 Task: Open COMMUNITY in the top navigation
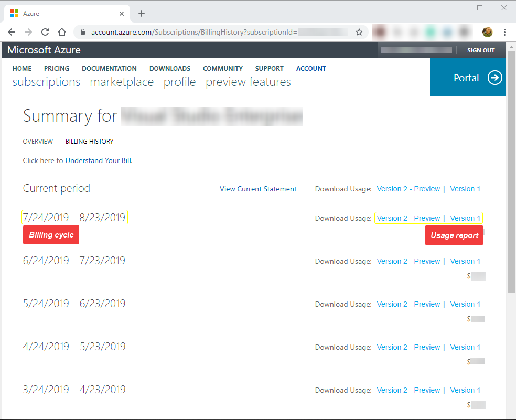coord(223,69)
